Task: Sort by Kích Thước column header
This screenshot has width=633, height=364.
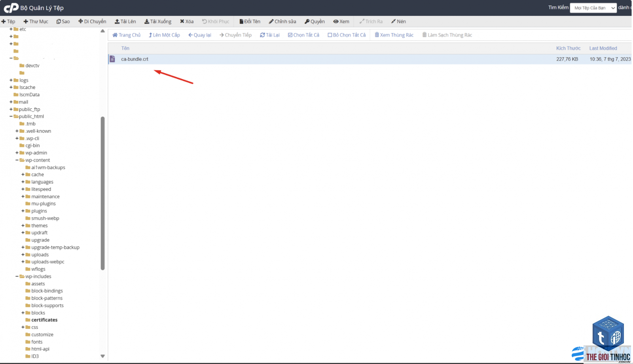Action: [568, 48]
